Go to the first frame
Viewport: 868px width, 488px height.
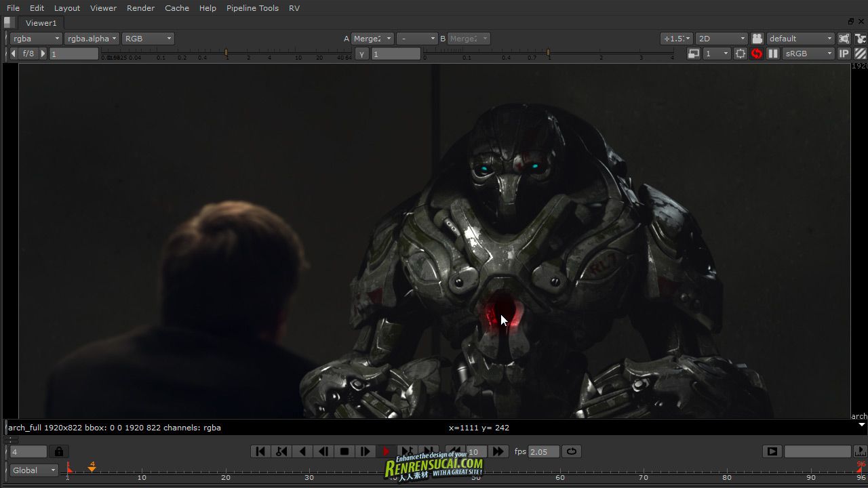(x=260, y=451)
